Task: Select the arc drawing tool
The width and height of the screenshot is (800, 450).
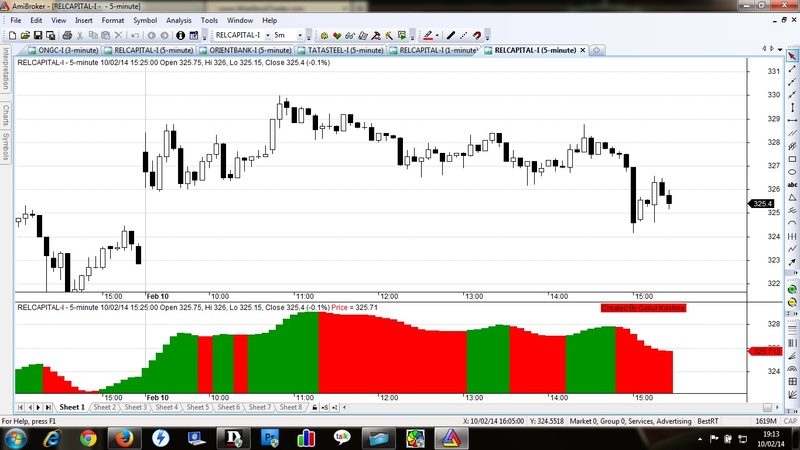Action: coord(792,223)
